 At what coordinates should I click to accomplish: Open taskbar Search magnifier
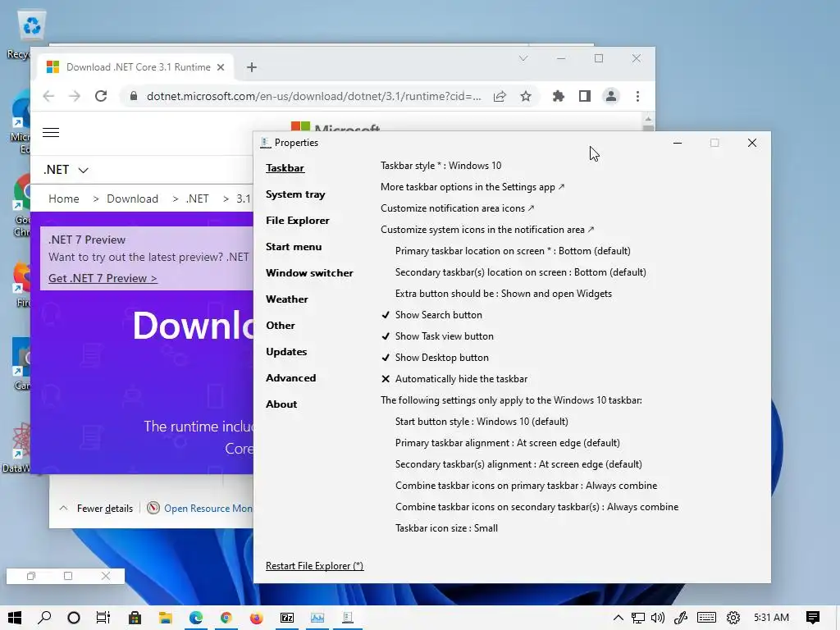(44, 618)
